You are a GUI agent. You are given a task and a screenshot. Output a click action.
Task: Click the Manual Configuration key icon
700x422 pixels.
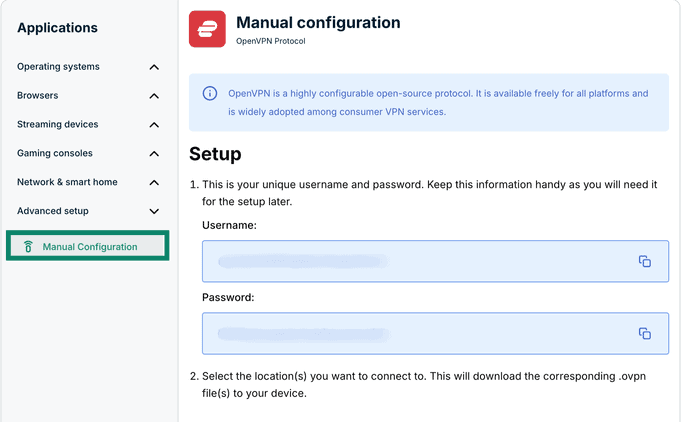coord(28,246)
